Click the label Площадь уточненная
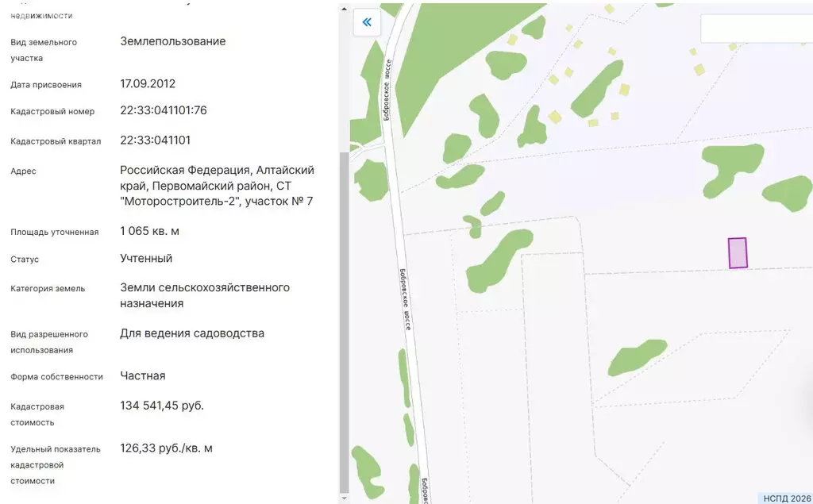The image size is (813, 504). 55,233
